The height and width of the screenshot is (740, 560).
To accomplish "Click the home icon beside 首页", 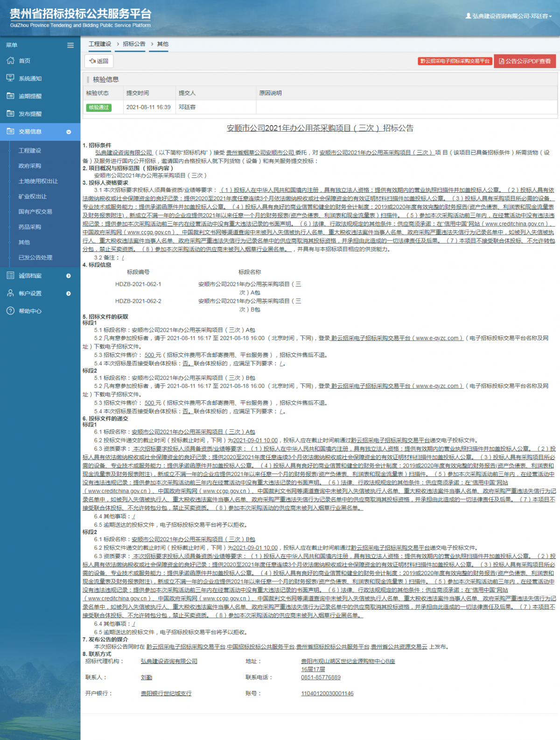I will coord(10,61).
